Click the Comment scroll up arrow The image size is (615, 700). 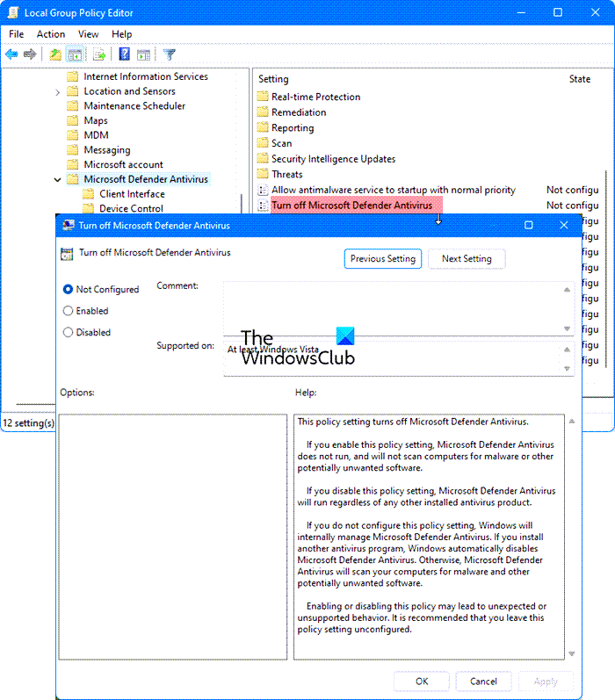click(x=567, y=290)
